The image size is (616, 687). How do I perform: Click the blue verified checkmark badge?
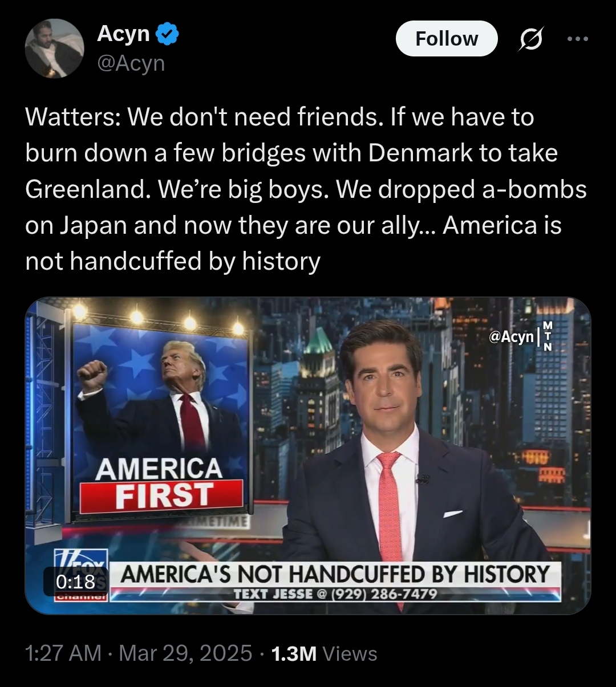167,34
